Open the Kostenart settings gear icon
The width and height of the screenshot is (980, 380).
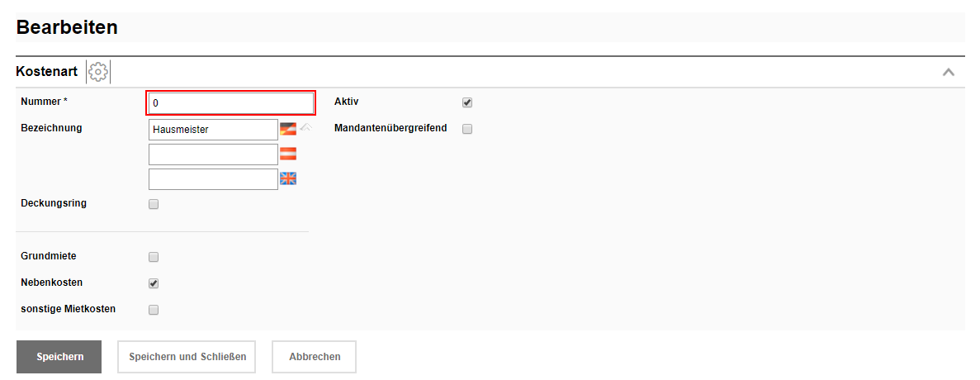(x=98, y=72)
